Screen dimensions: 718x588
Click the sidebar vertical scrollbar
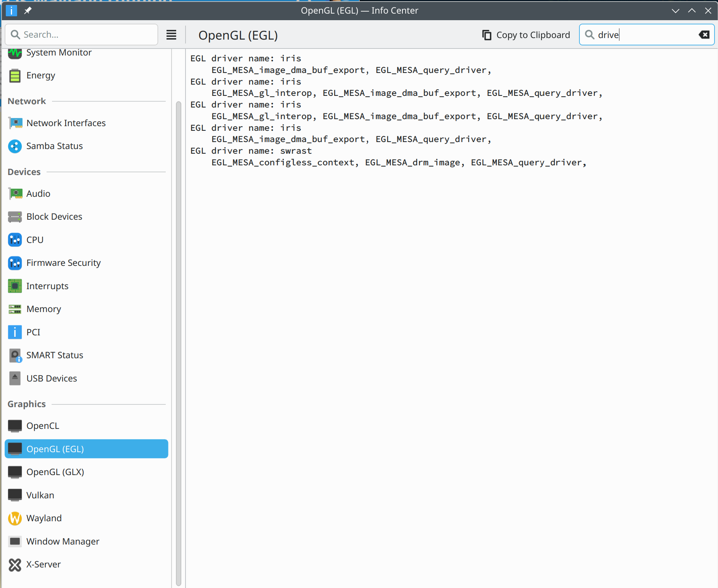click(179, 343)
